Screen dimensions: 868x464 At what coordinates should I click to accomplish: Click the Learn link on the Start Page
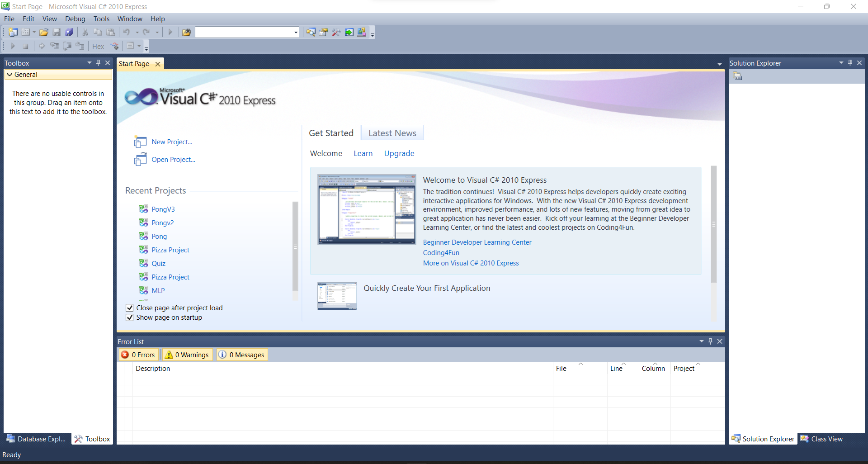363,153
